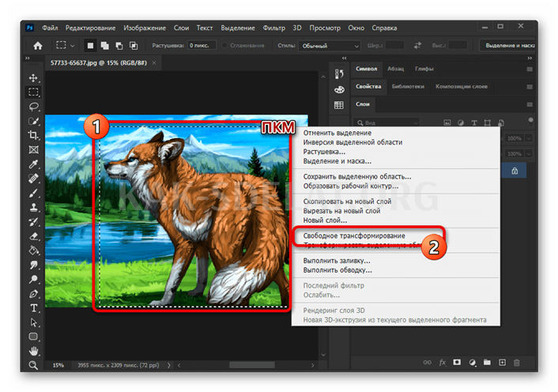This screenshot has height=392, width=558.
Task: Select the Rectangular Marquee tool in toolbar
Action: click(33, 92)
